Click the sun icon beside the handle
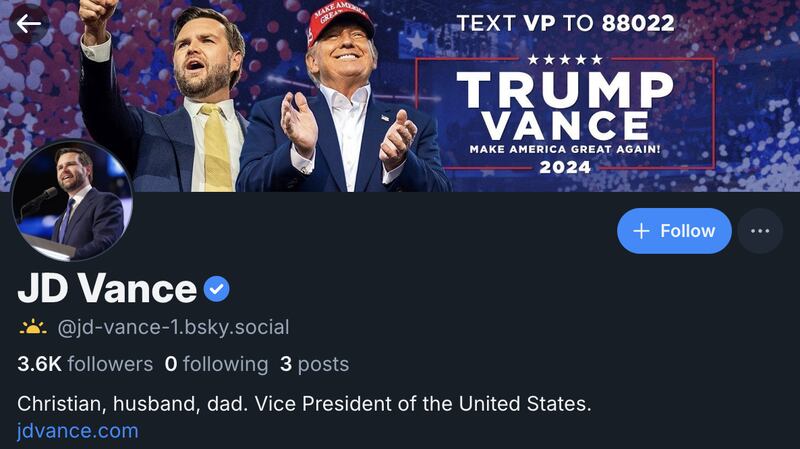Screen dimensions: 800x449 tap(33, 327)
